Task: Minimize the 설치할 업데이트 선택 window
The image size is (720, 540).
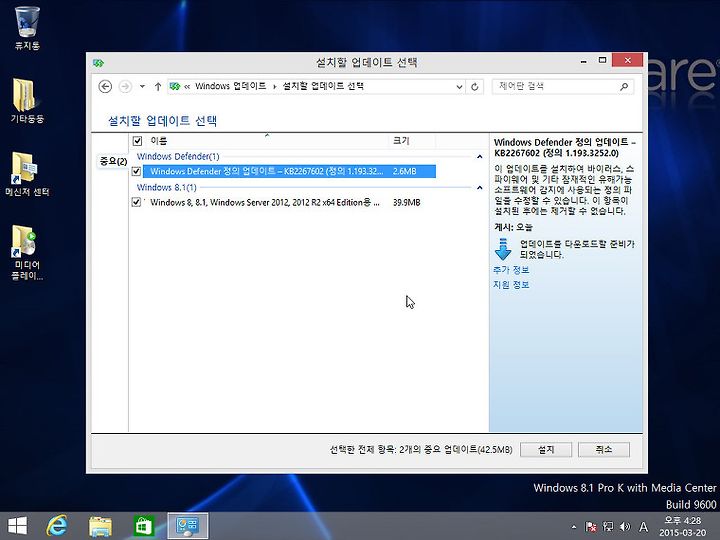Action: coord(584,61)
